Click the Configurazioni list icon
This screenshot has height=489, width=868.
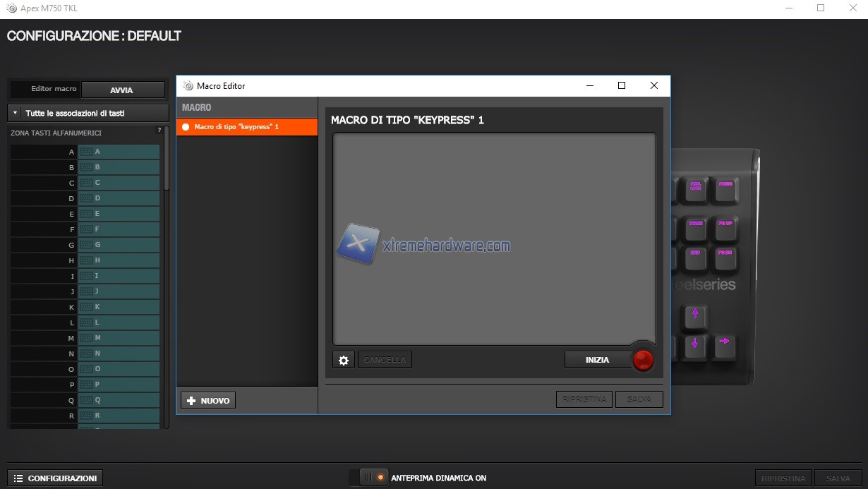[18, 478]
